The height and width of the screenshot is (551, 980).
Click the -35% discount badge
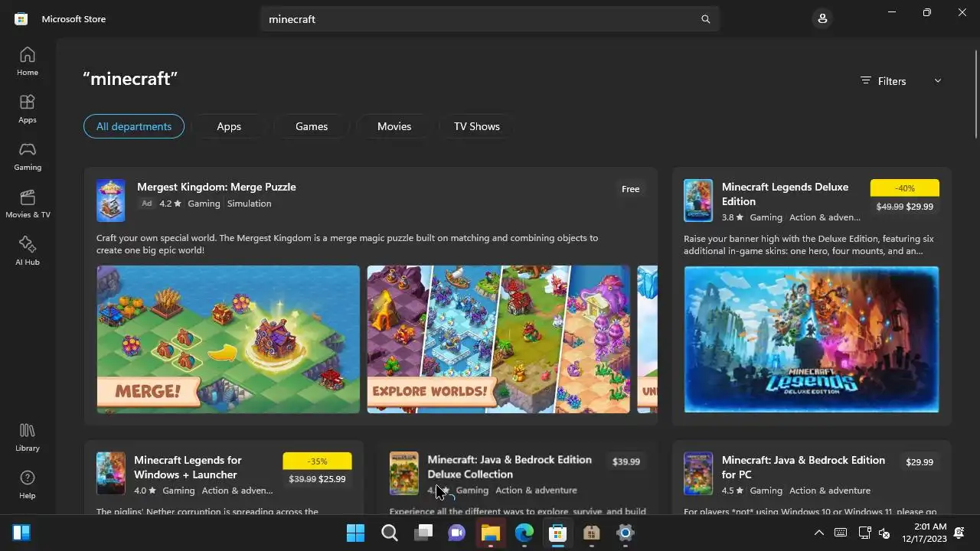317,461
